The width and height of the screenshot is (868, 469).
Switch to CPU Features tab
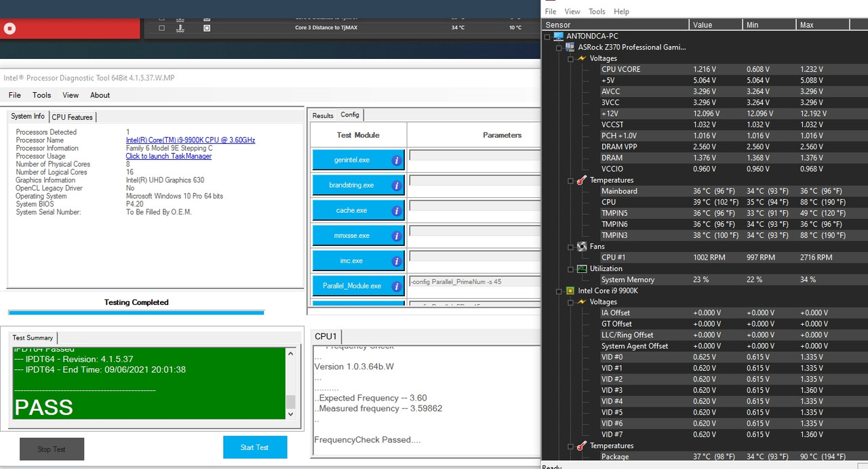73,117
